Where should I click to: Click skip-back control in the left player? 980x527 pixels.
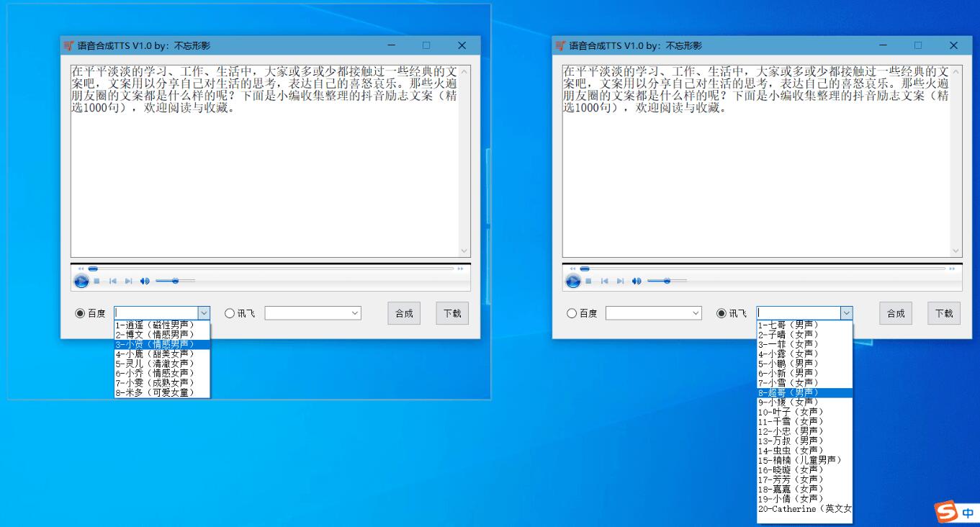click(112, 281)
